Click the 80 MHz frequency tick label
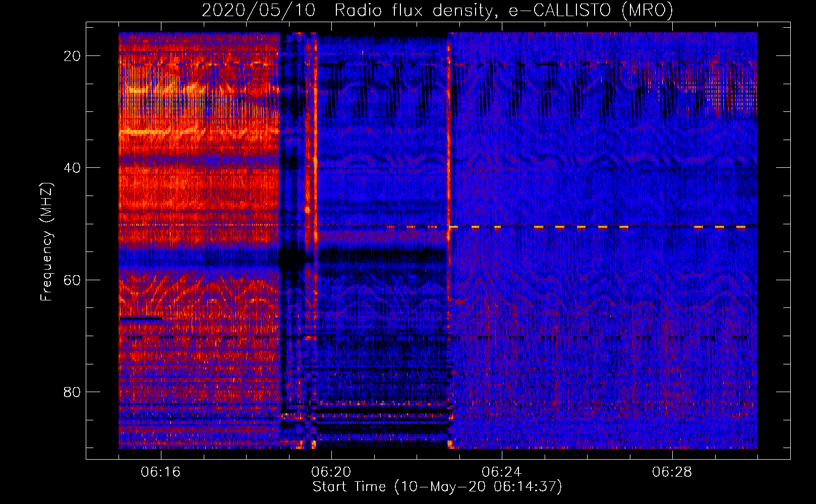Screen dimensions: 816x504 [x=72, y=392]
